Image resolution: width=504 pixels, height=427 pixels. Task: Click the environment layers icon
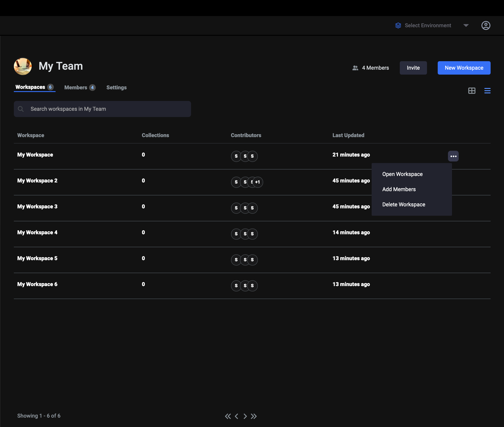pos(398,25)
